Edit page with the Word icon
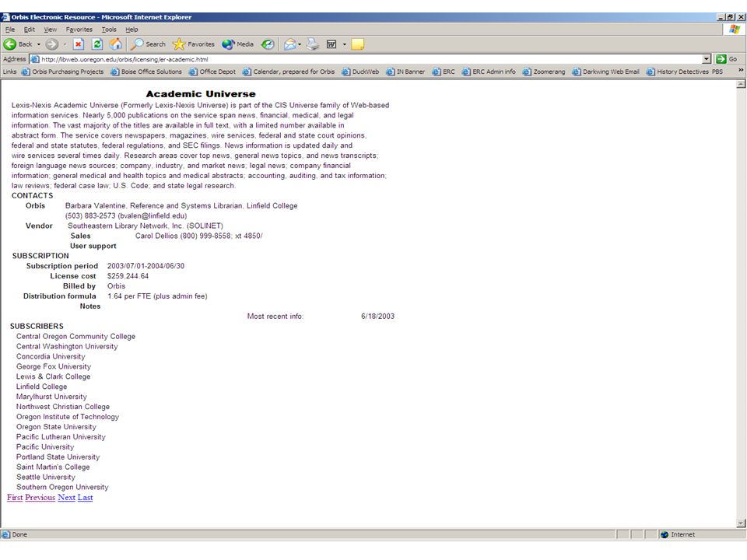 [x=331, y=44]
